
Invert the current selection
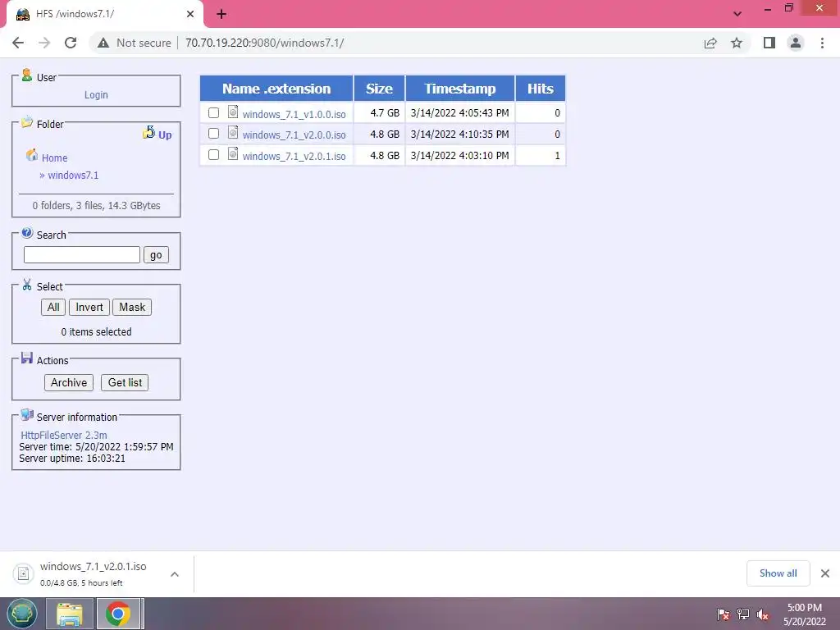(x=89, y=307)
